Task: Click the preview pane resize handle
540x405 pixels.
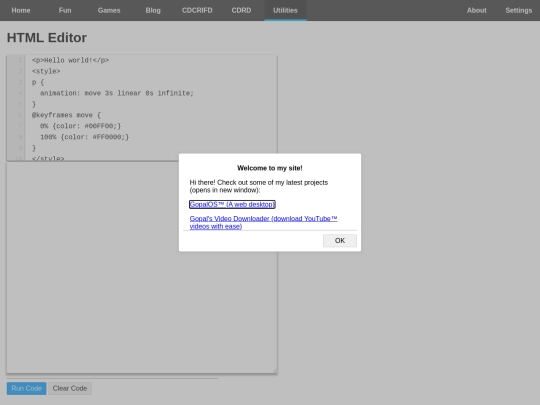Action: [274, 371]
